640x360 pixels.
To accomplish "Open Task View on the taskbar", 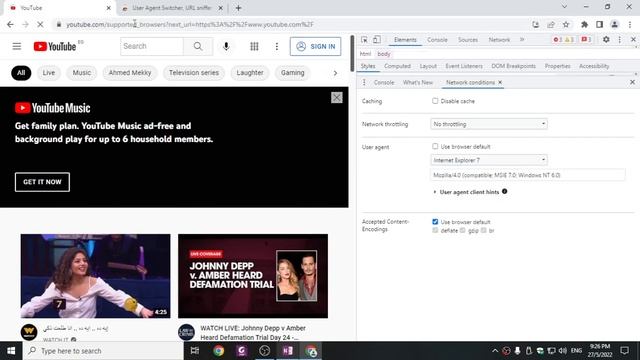I will (x=195, y=351).
